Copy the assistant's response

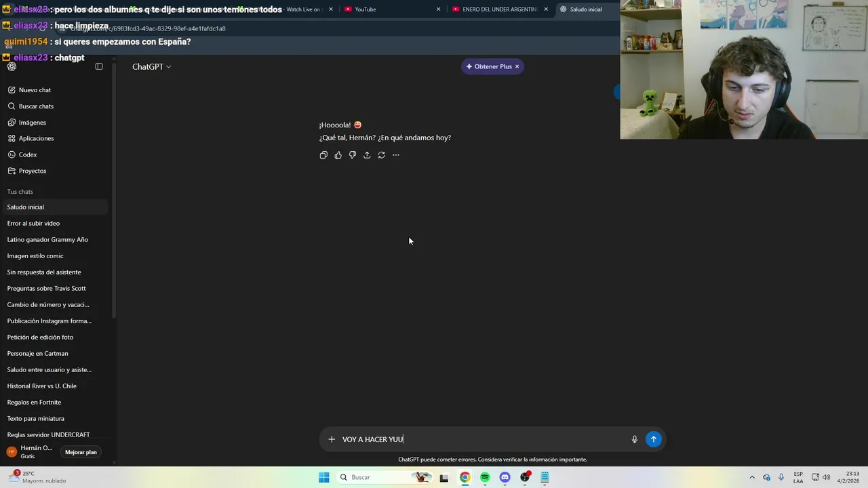pyautogui.click(x=323, y=155)
